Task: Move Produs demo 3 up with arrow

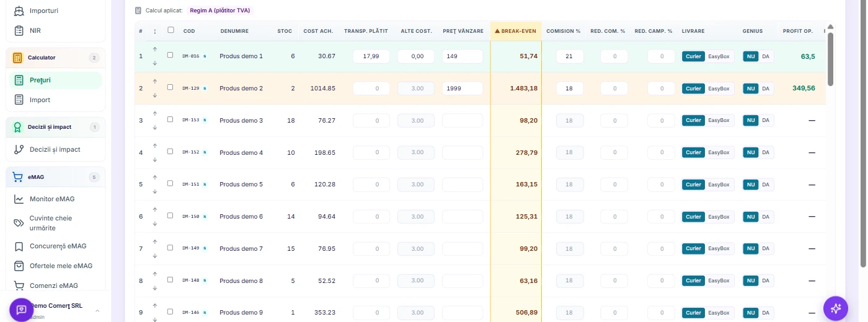Action: [155, 113]
